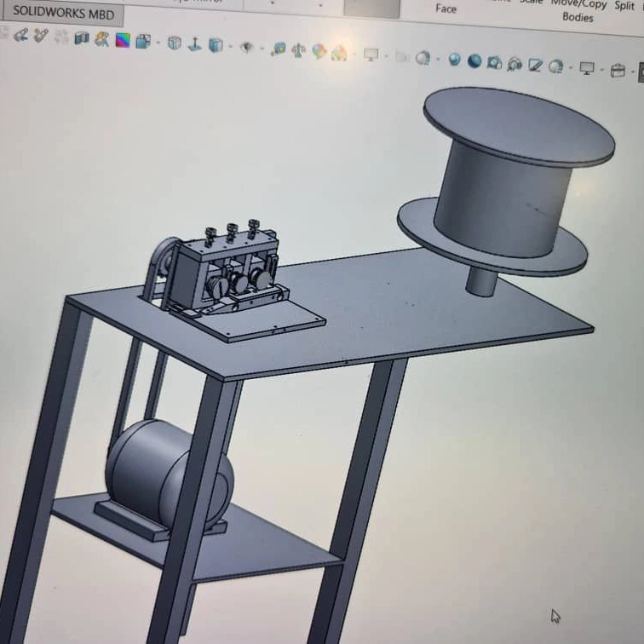Click the dark monitor icon beside the briefcase
This screenshot has height=644, width=644.
[587, 68]
